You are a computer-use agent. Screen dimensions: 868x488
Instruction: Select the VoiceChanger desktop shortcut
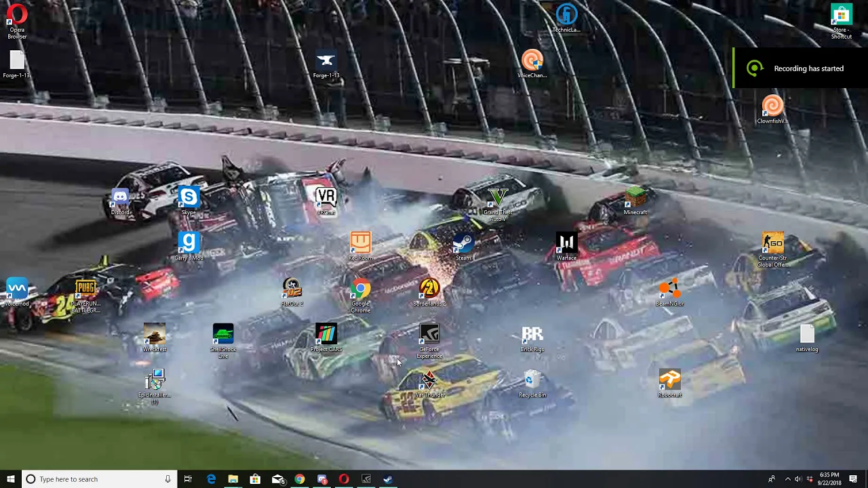point(532,64)
